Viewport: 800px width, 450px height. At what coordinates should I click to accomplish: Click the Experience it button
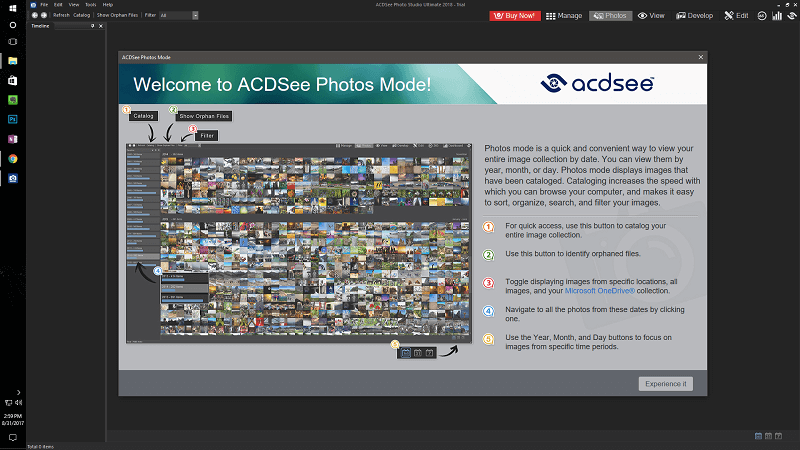point(665,384)
